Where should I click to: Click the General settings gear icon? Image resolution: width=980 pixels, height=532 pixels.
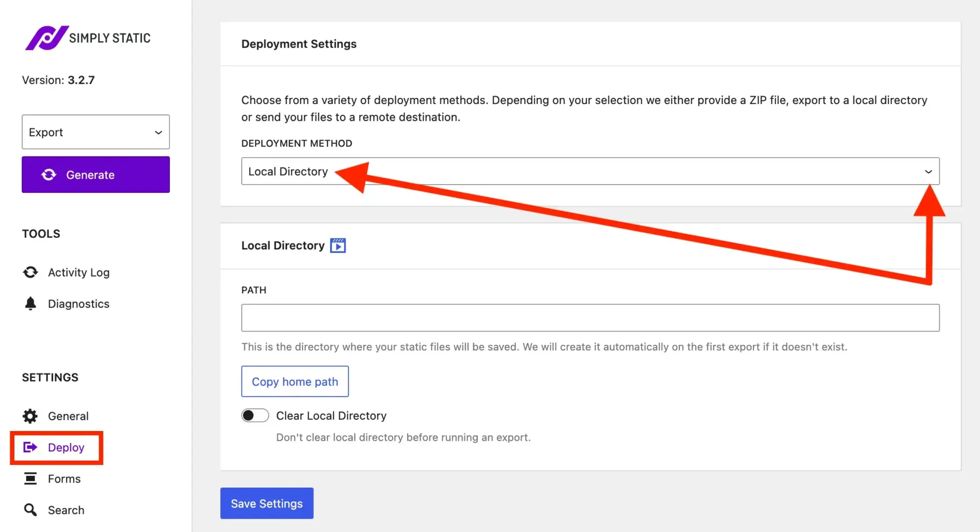click(x=31, y=416)
